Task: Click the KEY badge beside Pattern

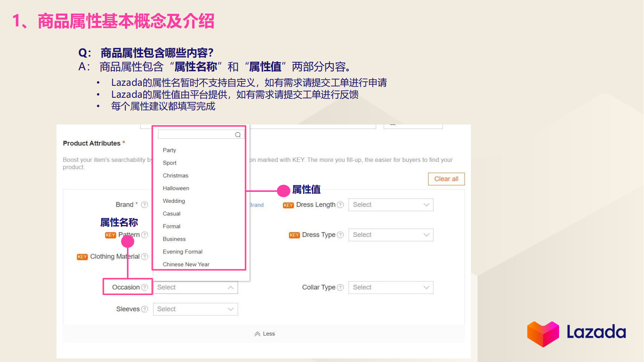Action: (x=110, y=235)
